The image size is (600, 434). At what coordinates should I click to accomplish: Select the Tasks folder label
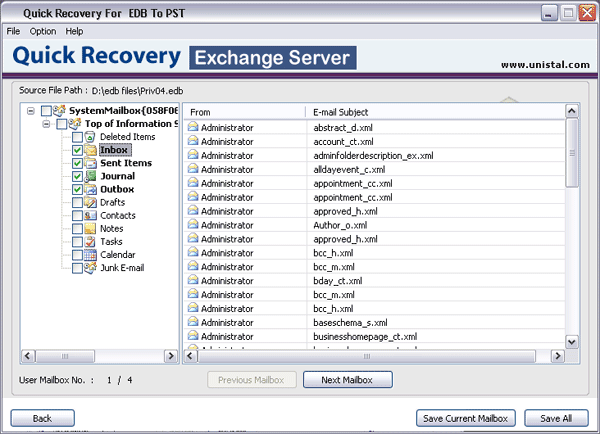coord(111,241)
